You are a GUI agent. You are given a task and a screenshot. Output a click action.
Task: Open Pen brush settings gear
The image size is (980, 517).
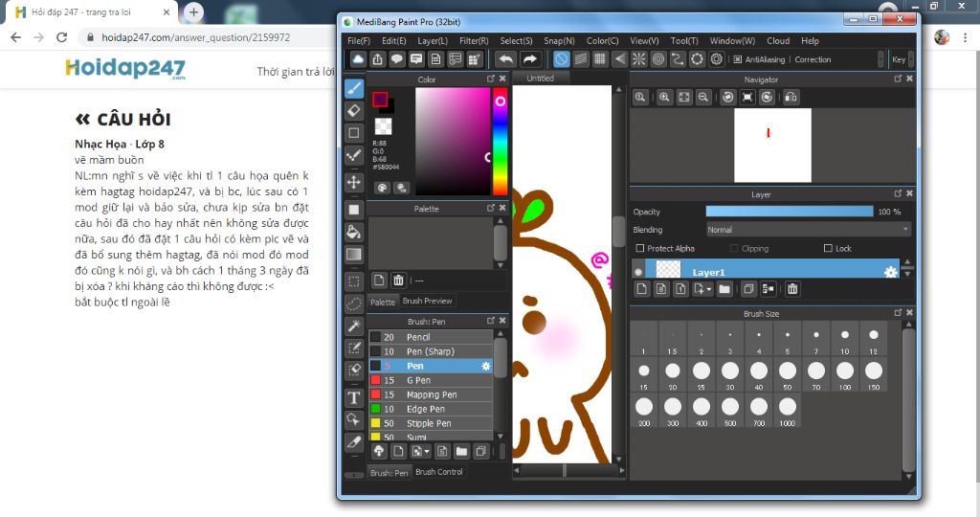(485, 366)
